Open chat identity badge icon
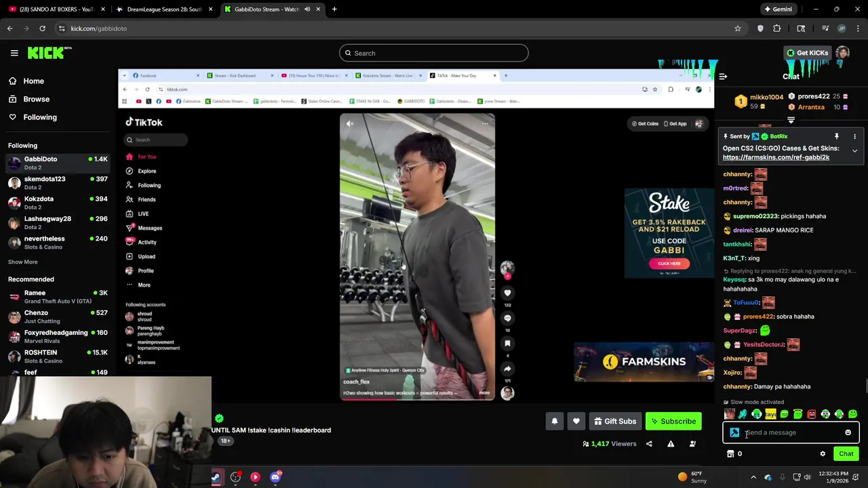This screenshot has height=488, width=868. (734, 432)
